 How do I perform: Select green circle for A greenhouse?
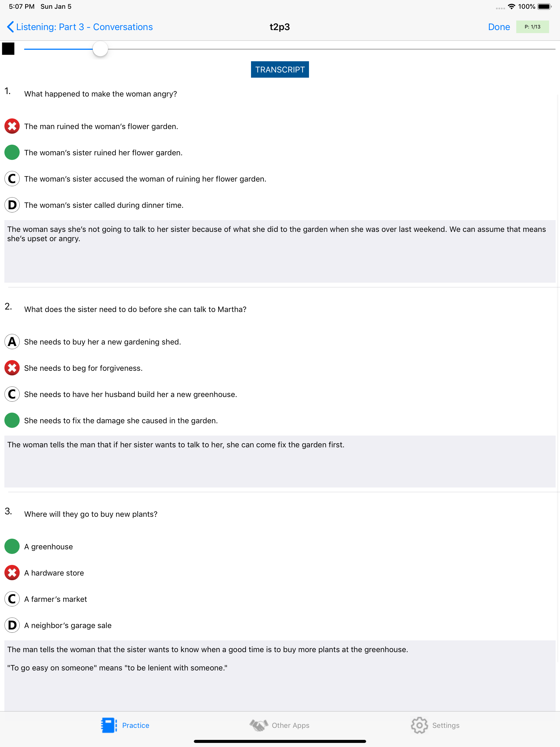(x=12, y=546)
